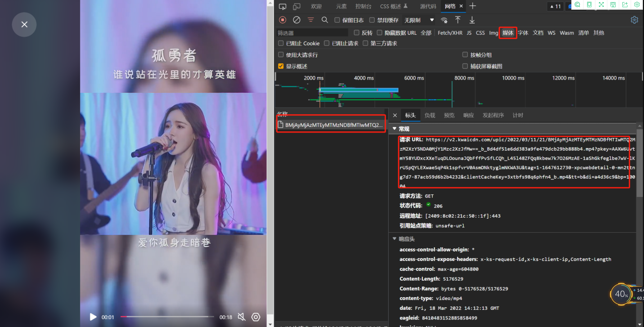This screenshot has width=644, height=327.
Task: Click the video progress bar
Action: [167, 317]
